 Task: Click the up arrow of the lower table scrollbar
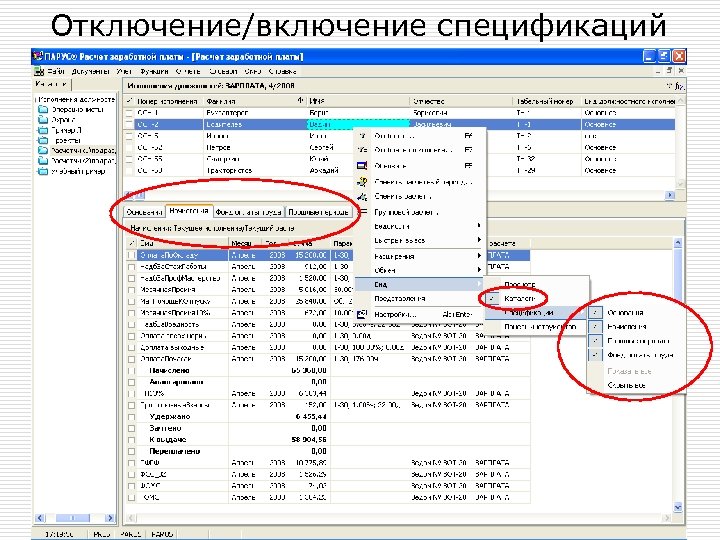tap(678, 242)
